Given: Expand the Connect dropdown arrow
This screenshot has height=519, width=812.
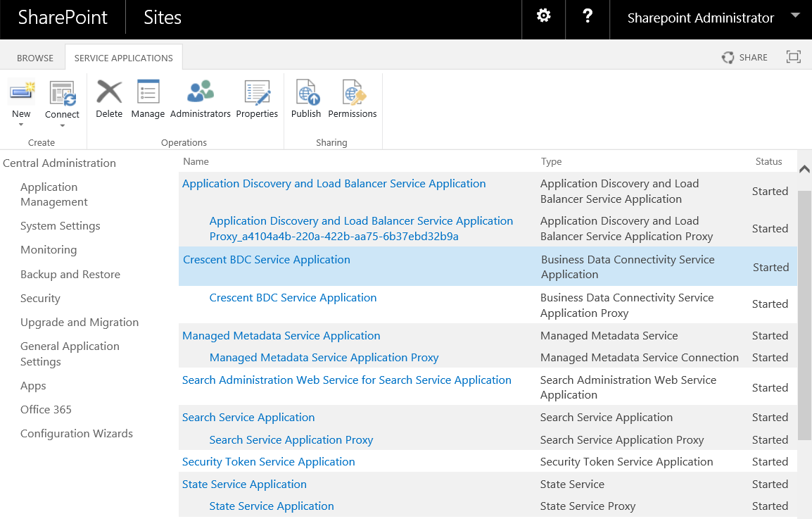Looking at the screenshot, I should [x=62, y=126].
